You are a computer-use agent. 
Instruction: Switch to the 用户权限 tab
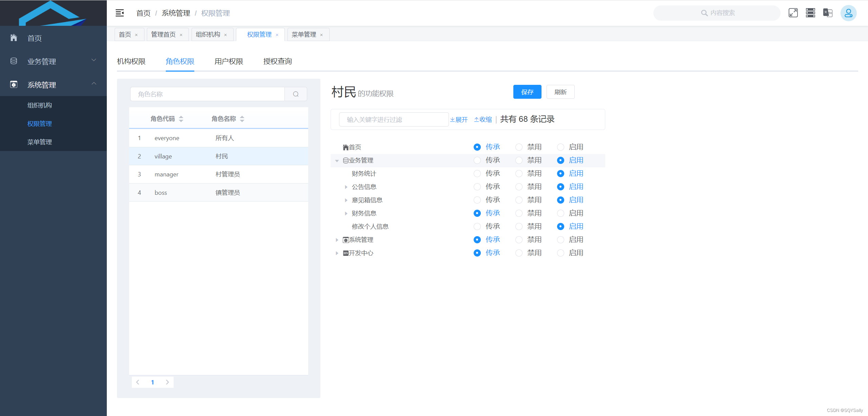click(229, 61)
